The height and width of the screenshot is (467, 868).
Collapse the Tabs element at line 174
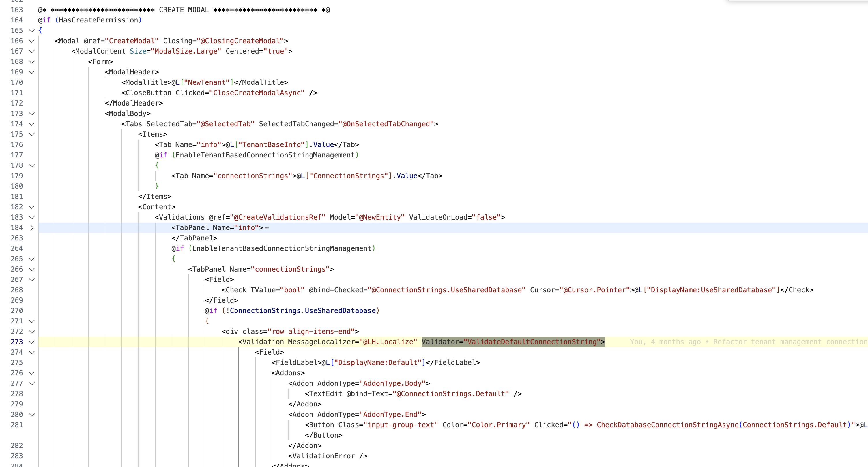click(32, 124)
